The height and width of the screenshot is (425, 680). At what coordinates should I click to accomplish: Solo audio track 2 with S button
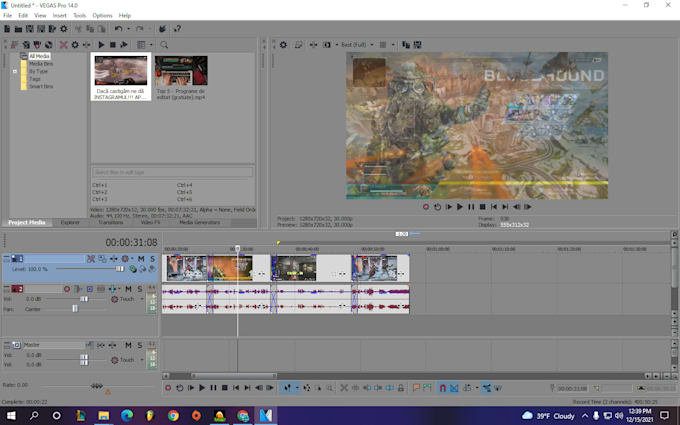click(140, 289)
